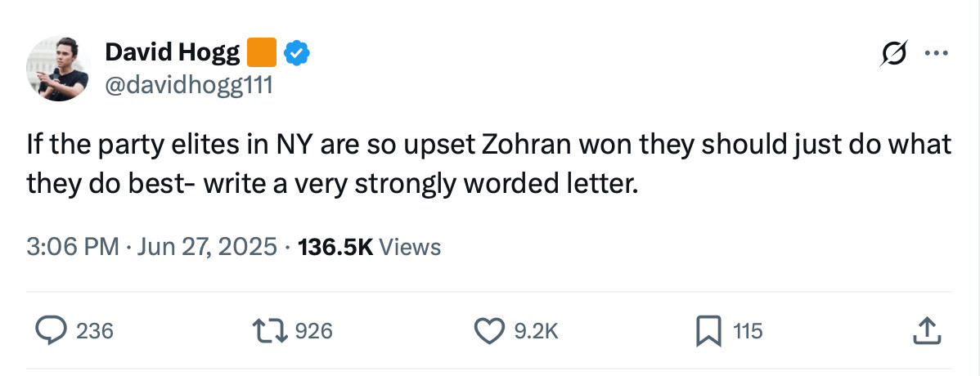
Task: Click the 236 replies count
Action: coord(94,331)
